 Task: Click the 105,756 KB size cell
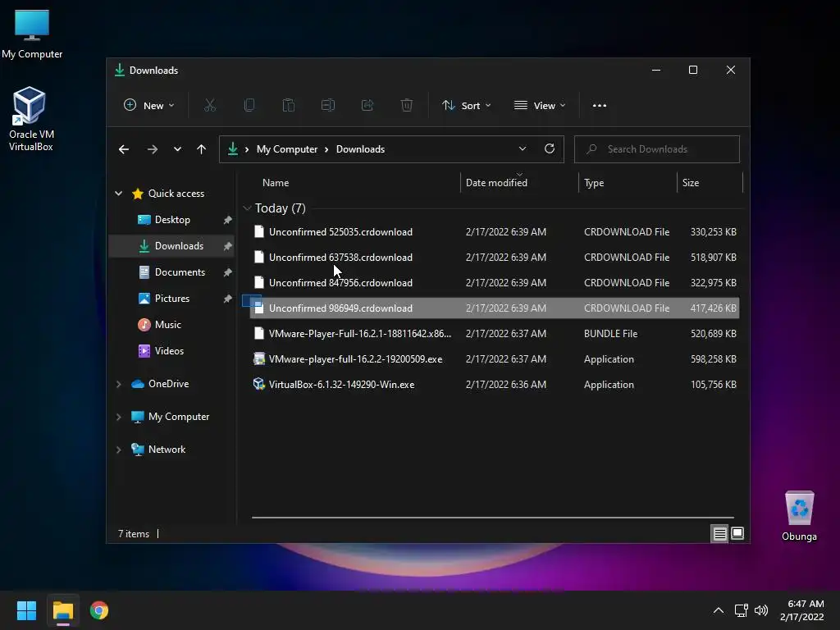713,385
